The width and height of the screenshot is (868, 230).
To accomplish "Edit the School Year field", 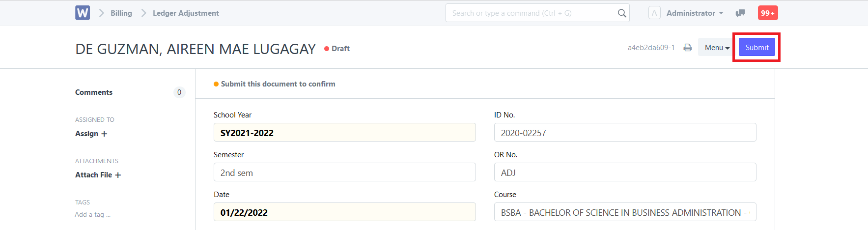I will point(345,132).
